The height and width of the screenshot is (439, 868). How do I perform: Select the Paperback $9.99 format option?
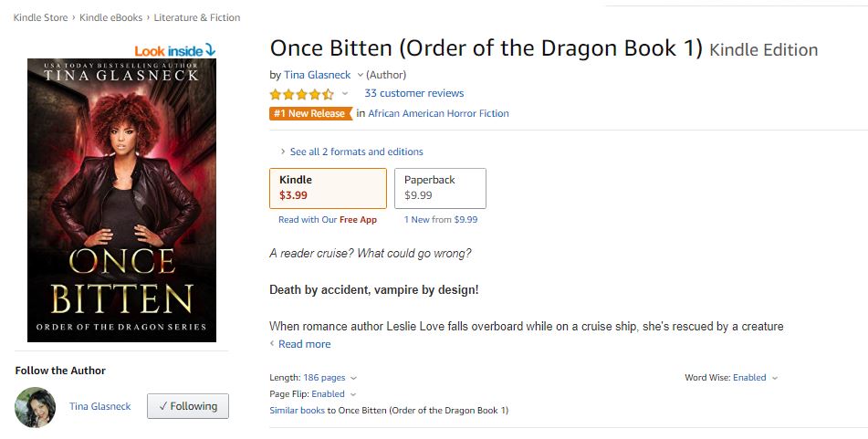tap(440, 188)
